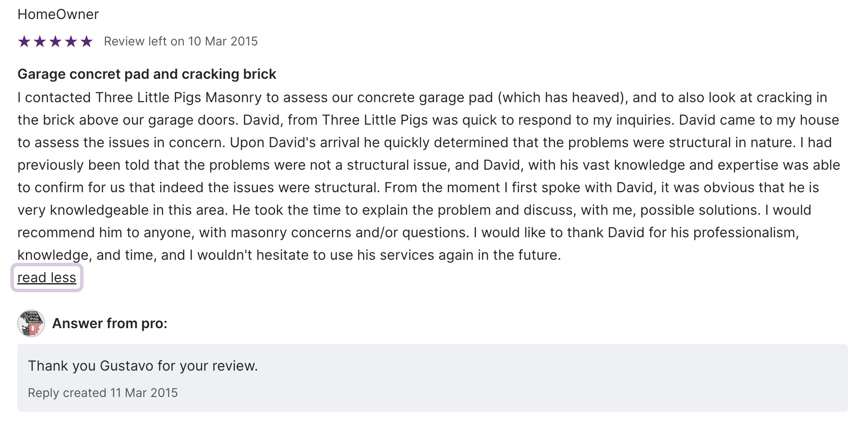Image resolution: width=868 pixels, height=426 pixels.
Task: Click the review title about garage concret pad
Action: point(147,74)
